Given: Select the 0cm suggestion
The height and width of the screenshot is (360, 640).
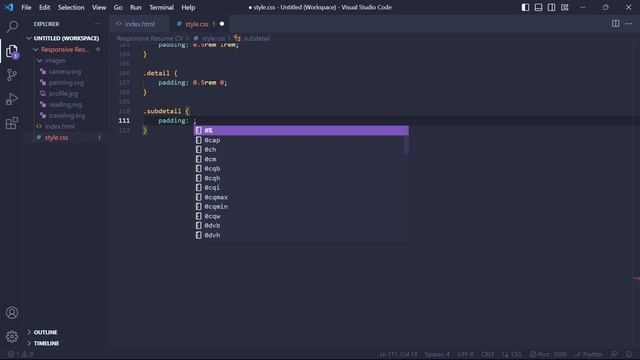Looking at the screenshot, I should tap(301, 159).
